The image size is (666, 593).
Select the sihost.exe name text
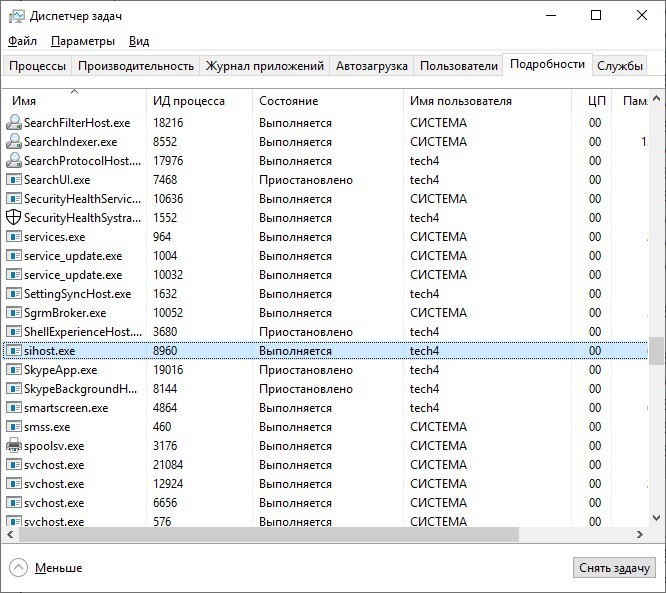pos(50,351)
